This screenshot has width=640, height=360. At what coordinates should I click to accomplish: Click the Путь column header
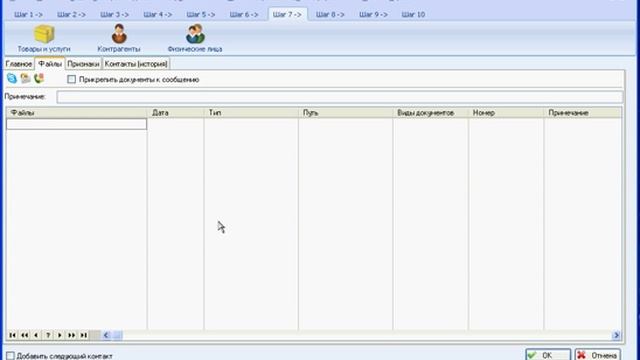tap(346, 113)
